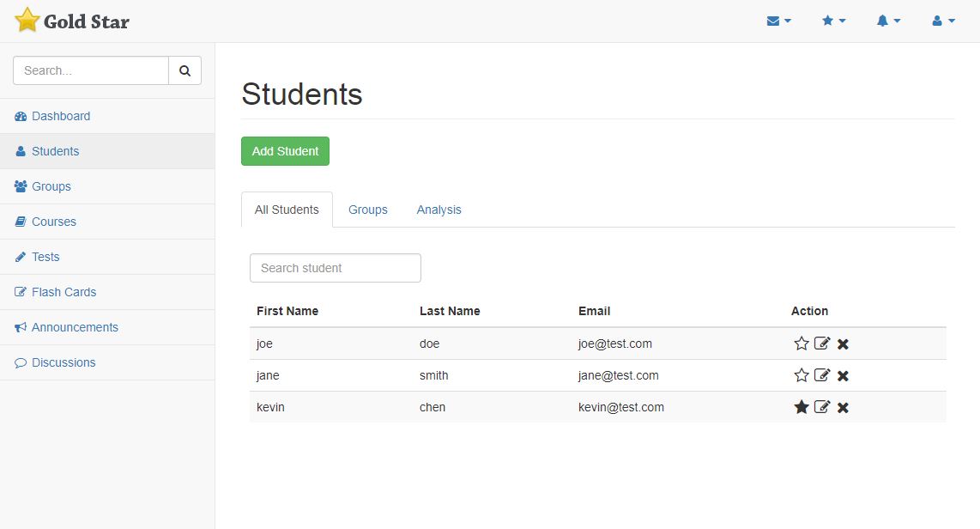Open the Courses section
The height and width of the screenshot is (529, 980).
53,222
